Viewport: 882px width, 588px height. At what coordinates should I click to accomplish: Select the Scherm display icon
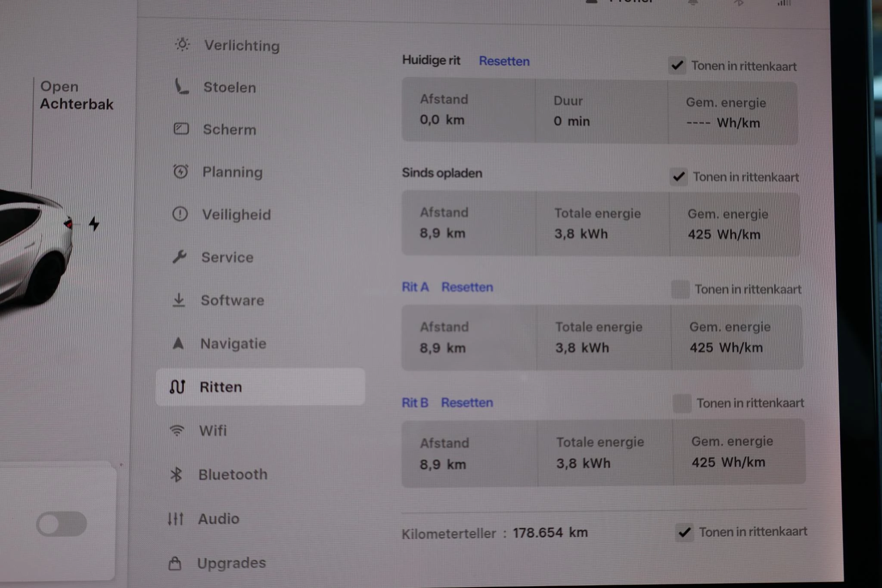tap(181, 129)
